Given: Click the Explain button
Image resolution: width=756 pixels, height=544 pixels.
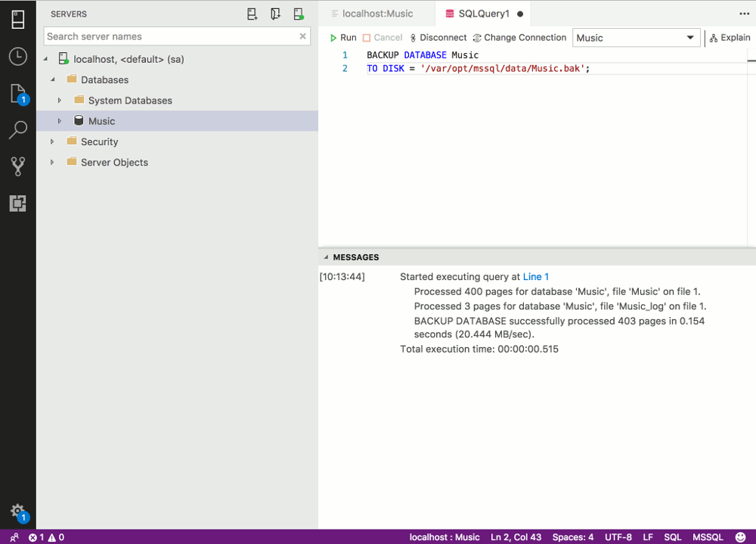Looking at the screenshot, I should click(730, 38).
